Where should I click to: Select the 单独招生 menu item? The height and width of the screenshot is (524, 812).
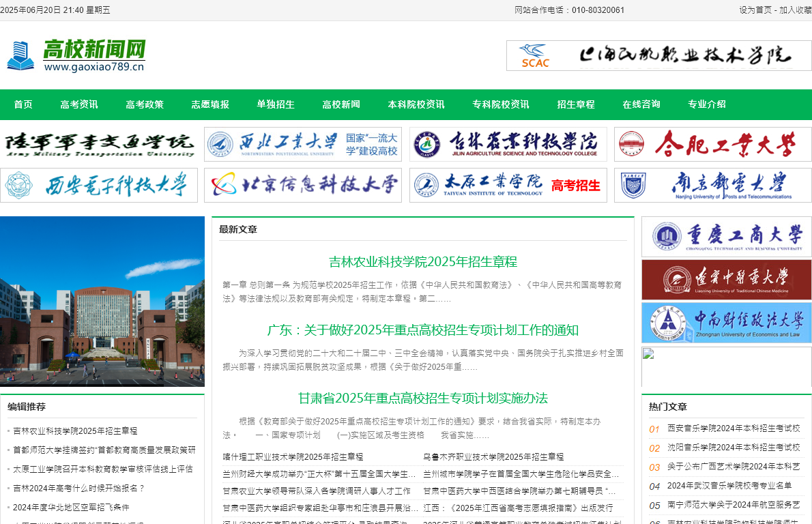point(276,104)
